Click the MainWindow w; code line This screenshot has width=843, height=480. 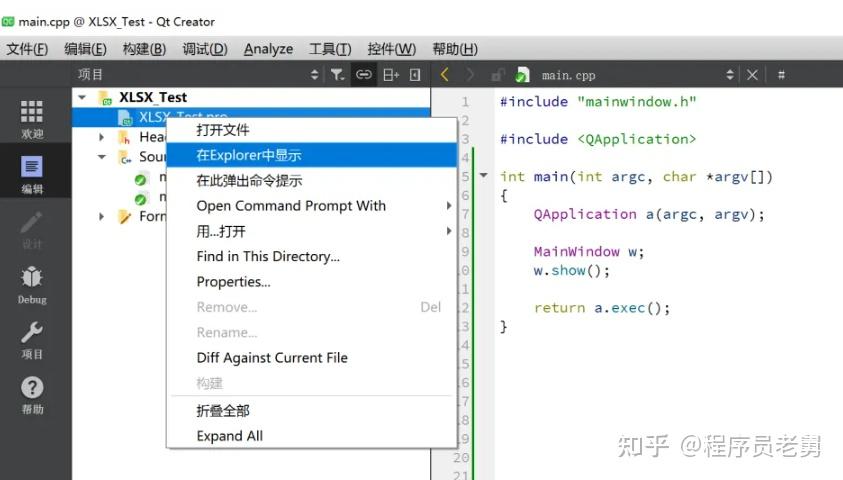tap(589, 252)
